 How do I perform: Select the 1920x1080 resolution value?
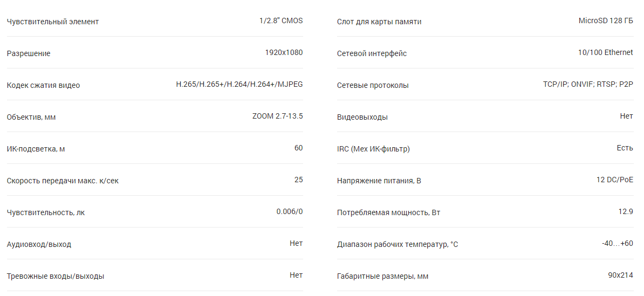coord(284,53)
